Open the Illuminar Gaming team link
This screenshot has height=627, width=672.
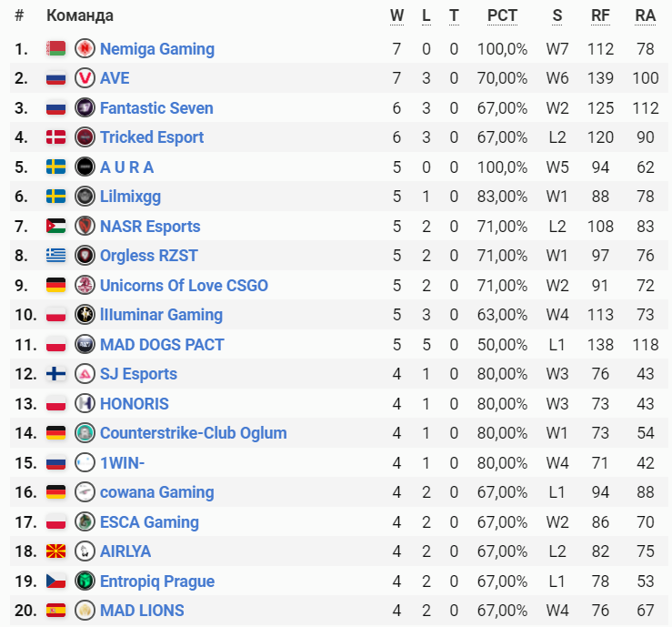[x=161, y=315]
